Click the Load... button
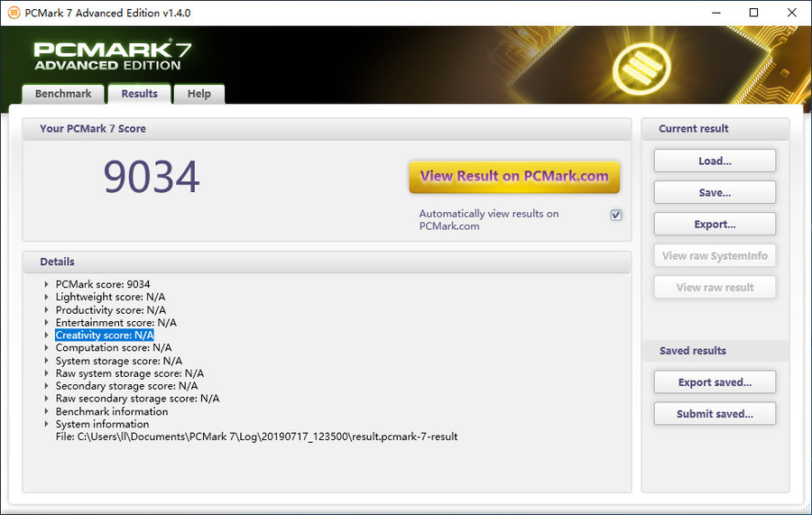The image size is (812, 515). pos(715,161)
